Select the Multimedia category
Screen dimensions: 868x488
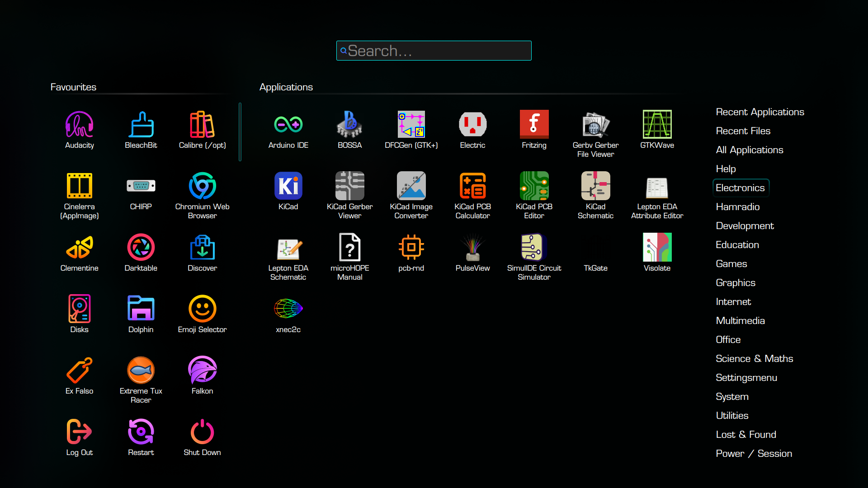pos(740,321)
